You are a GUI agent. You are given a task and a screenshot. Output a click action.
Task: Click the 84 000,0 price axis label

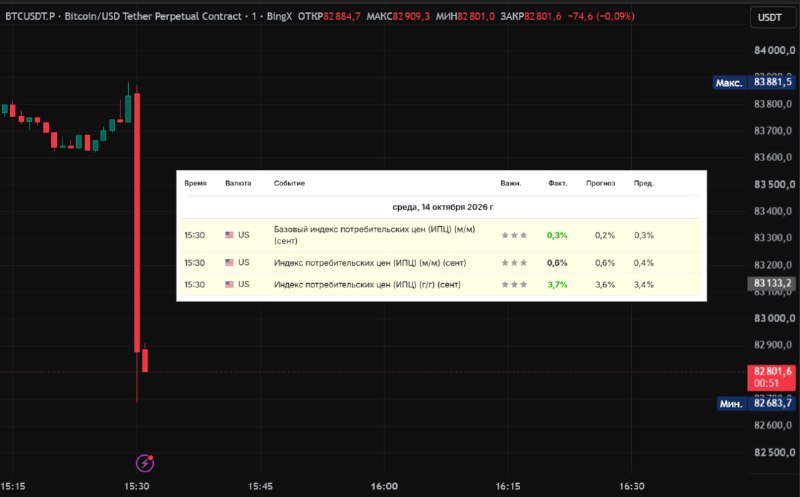(x=774, y=50)
